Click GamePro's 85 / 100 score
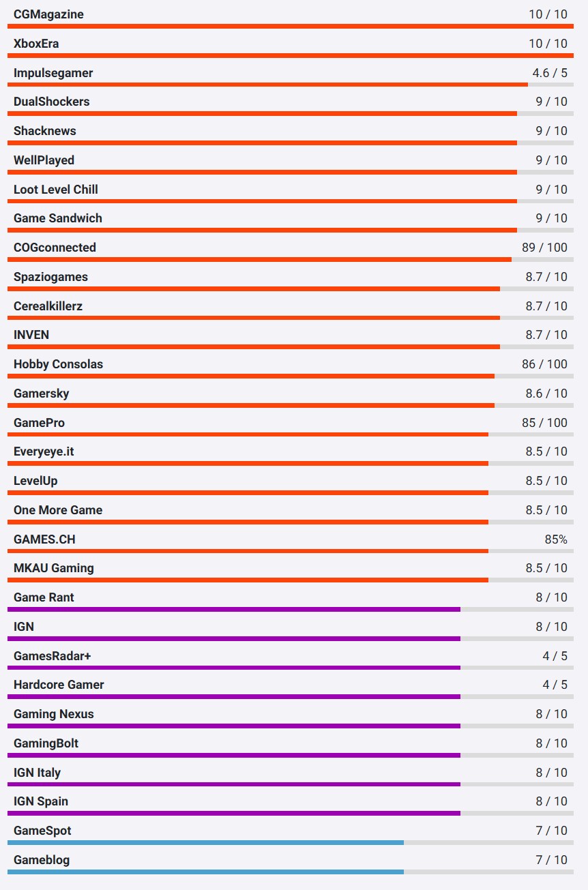The width and height of the screenshot is (588, 890). (544, 423)
